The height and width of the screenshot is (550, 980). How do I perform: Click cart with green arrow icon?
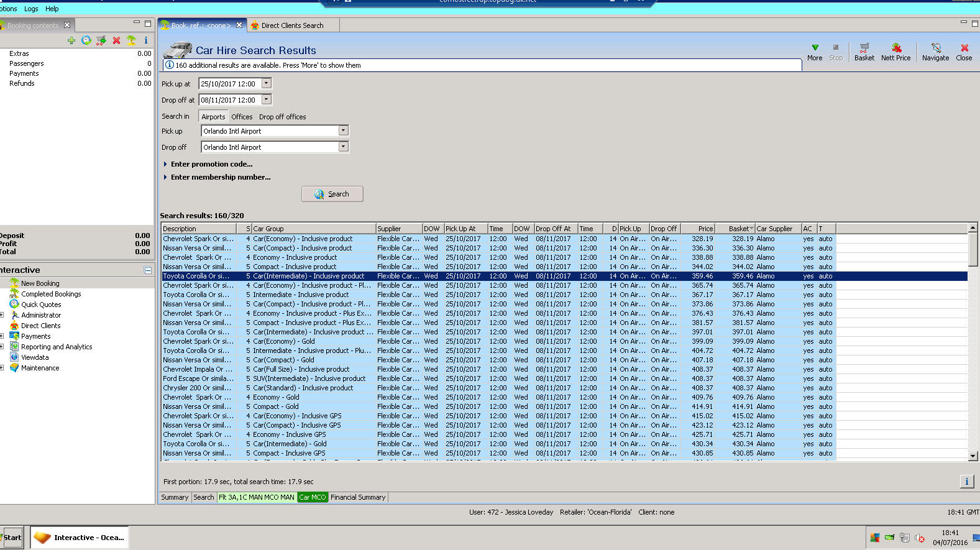[x=101, y=40]
